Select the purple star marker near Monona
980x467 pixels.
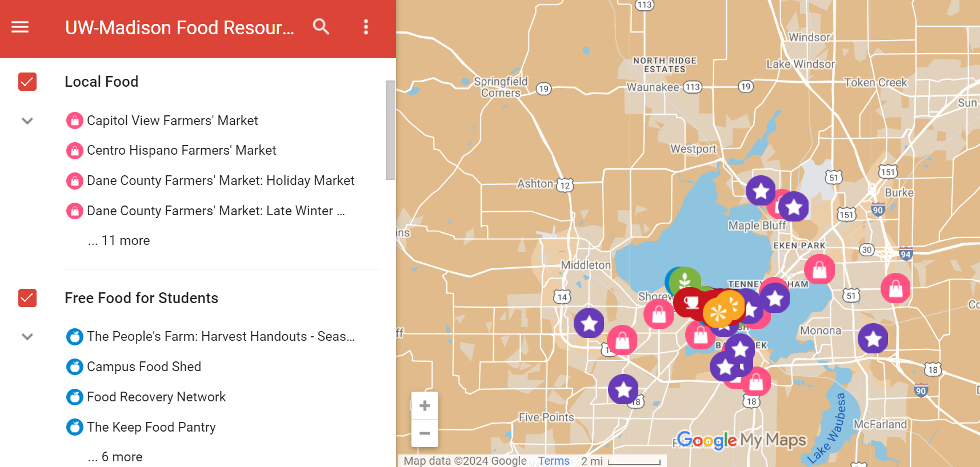873,338
